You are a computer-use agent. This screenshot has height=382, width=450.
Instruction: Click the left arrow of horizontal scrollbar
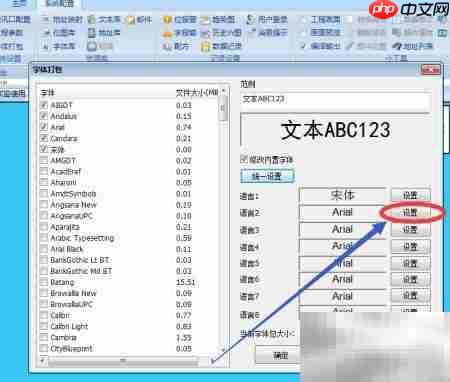(x=42, y=361)
